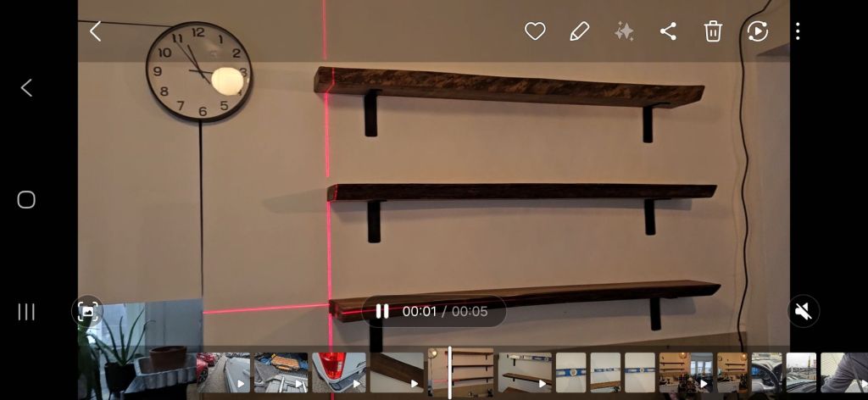Tap the sparkle AI enhance icon
Screen dimensions: 868x400
[624, 31]
